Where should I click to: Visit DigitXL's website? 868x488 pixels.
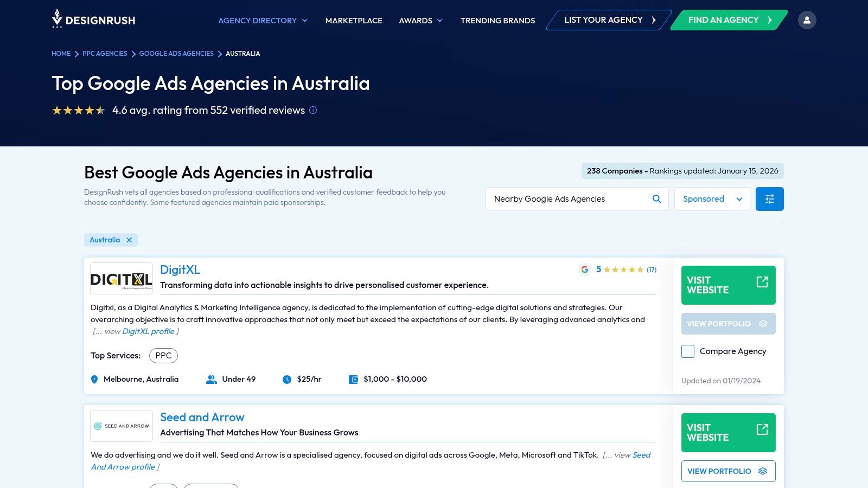[728, 285]
